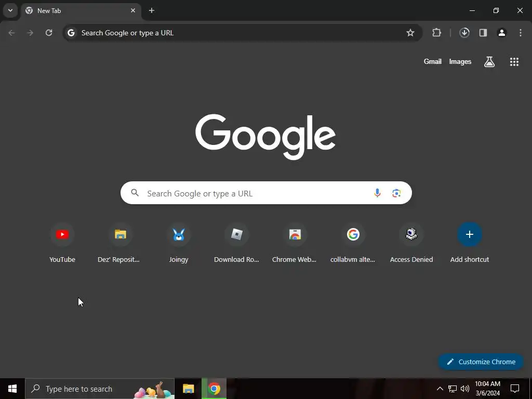Add a new shortcut
Screen dimensions: 532x399
(x=470, y=243)
